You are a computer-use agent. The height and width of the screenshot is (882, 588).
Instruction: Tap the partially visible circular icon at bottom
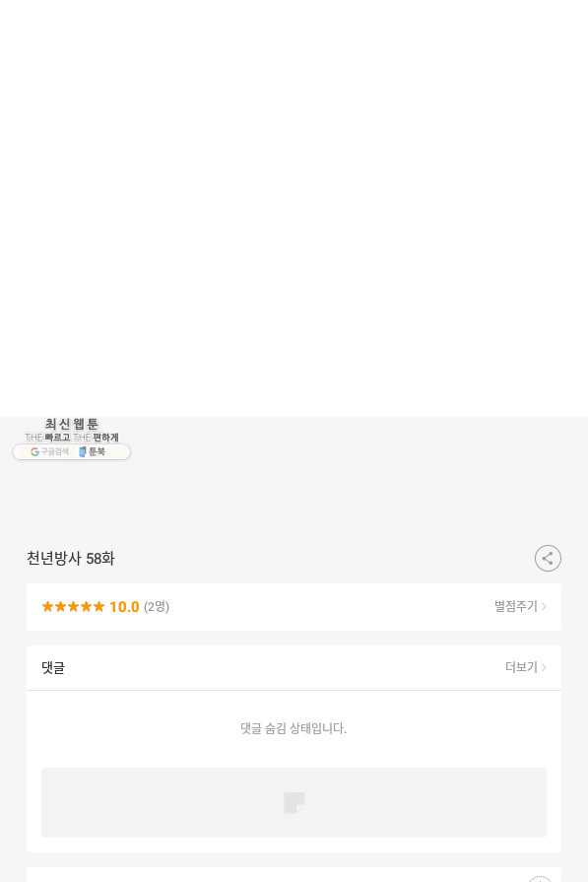540,879
